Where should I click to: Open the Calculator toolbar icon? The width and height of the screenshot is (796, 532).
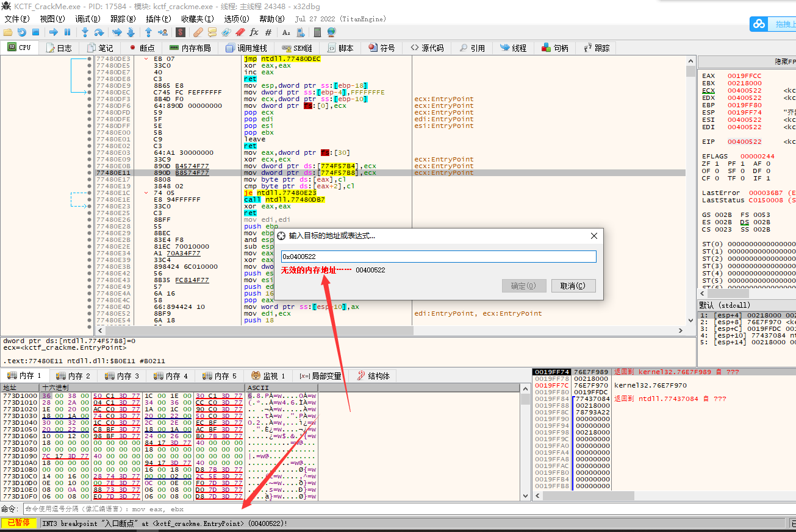pos(317,32)
